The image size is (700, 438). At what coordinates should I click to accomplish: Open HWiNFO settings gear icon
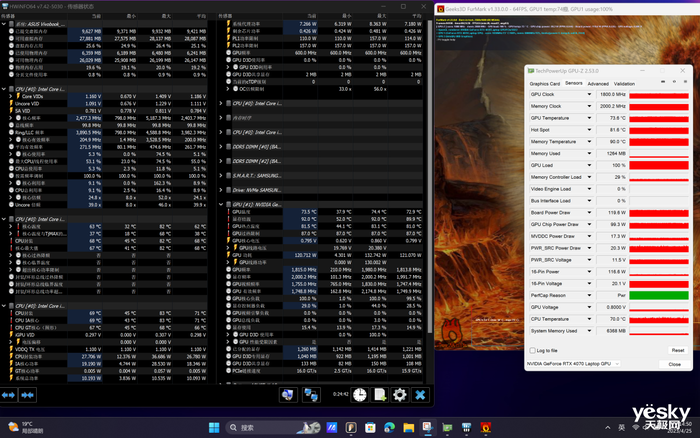coord(400,395)
